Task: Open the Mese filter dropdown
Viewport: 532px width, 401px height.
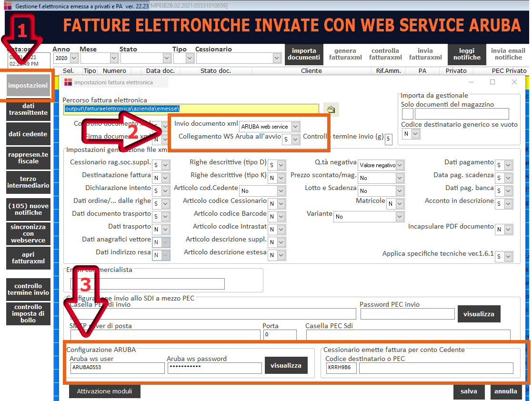Action: click(114, 59)
